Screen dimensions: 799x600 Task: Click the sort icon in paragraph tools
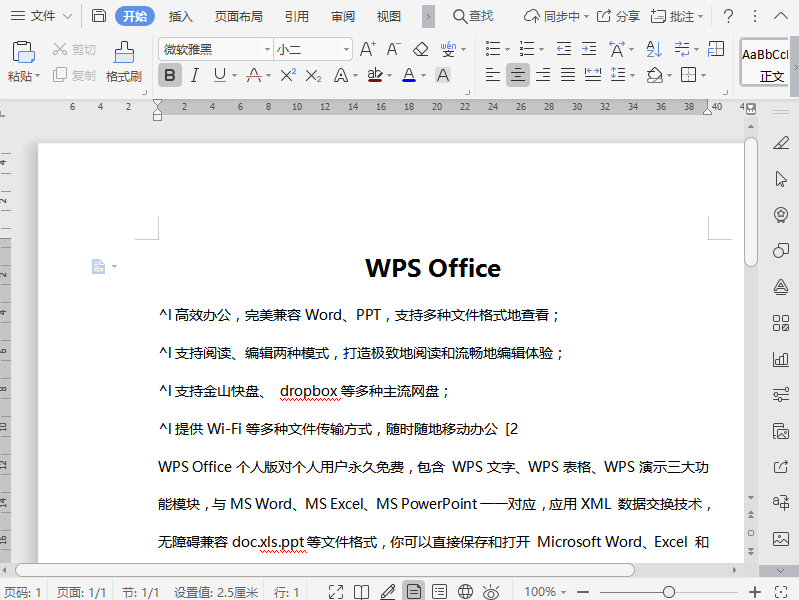tap(654, 49)
